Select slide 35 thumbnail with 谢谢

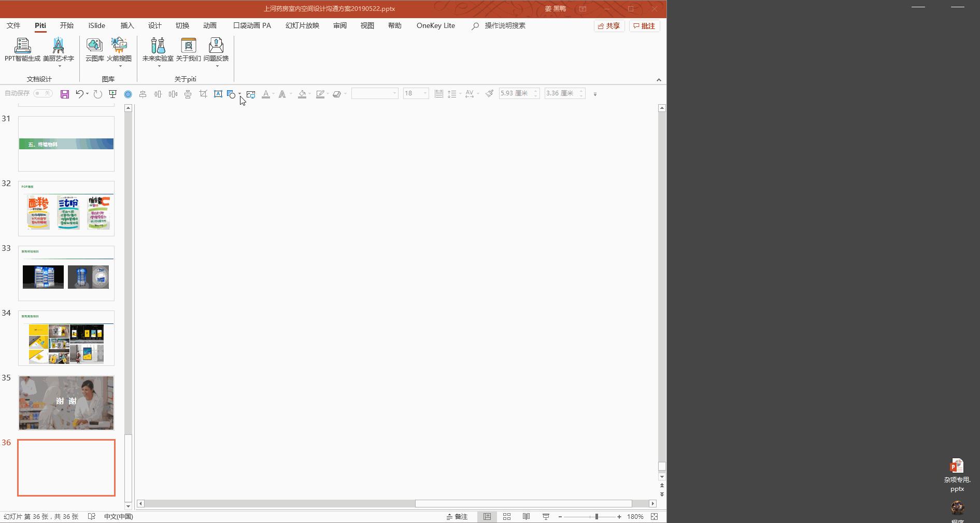[66, 403]
